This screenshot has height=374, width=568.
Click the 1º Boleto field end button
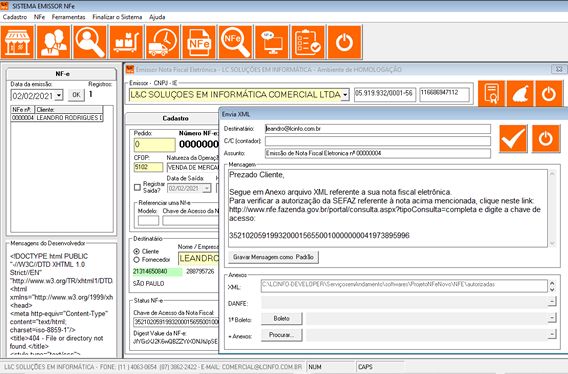tap(552, 318)
